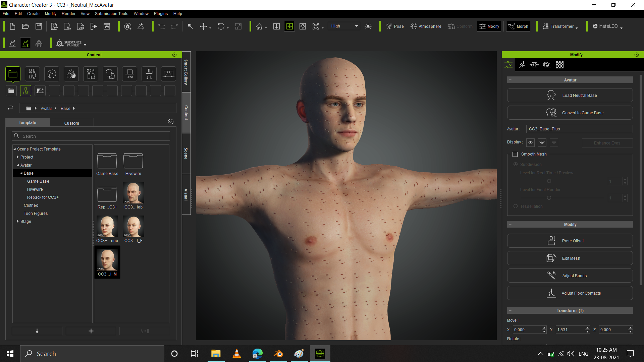Open the Motion tab icon in Modify panel
This screenshot has width=644, height=362.
(x=522, y=65)
